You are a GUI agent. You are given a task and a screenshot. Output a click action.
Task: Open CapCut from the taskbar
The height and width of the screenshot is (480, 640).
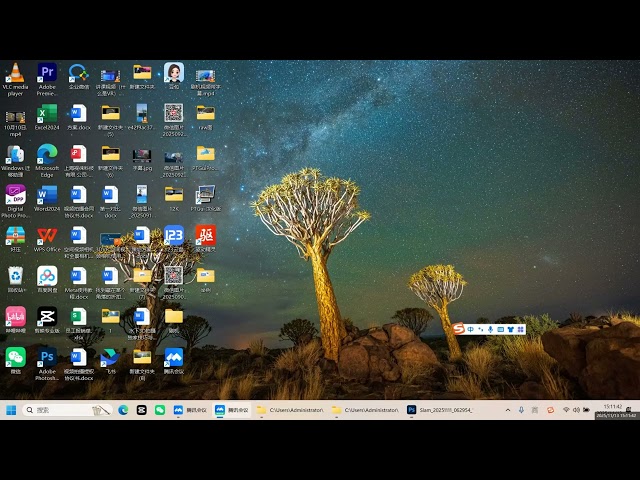coord(141,410)
